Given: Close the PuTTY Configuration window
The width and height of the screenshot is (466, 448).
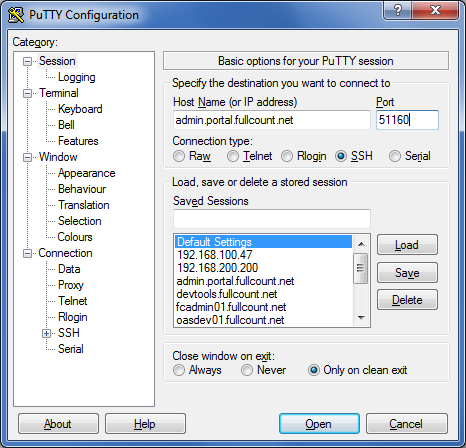Looking at the screenshot, I should click(x=435, y=11).
